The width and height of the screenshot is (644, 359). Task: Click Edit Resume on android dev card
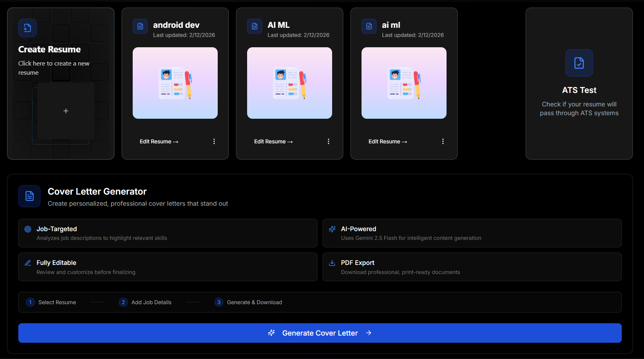point(159,141)
